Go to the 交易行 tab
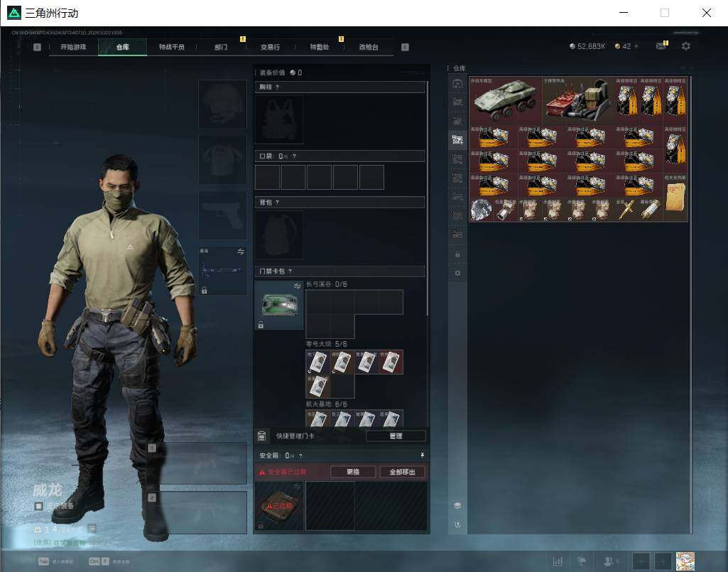This screenshot has width=728, height=572. (270, 47)
